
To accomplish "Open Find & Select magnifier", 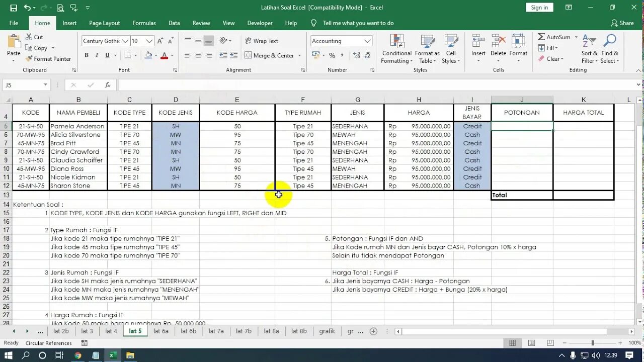I will (610, 49).
